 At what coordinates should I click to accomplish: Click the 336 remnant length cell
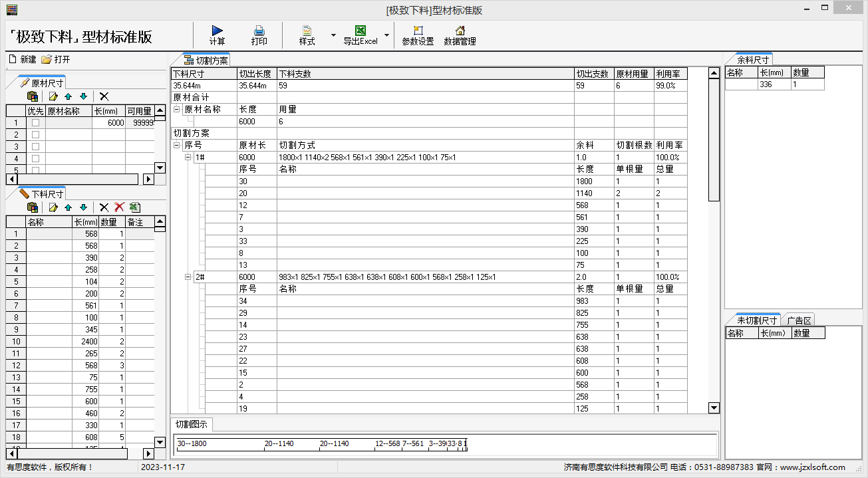pyautogui.click(x=774, y=84)
